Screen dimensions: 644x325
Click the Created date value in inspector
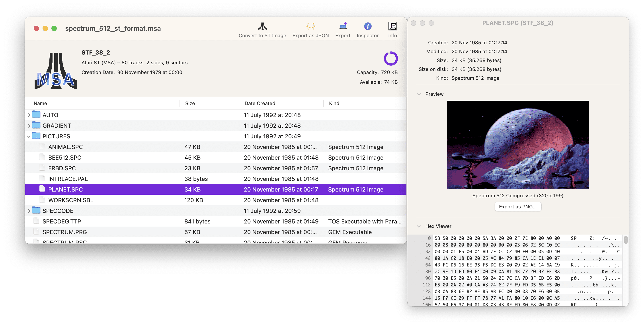479,43
